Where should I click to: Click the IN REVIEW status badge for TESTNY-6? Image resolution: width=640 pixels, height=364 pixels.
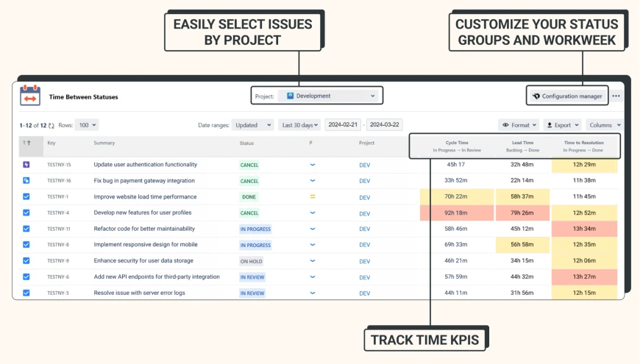(252, 277)
